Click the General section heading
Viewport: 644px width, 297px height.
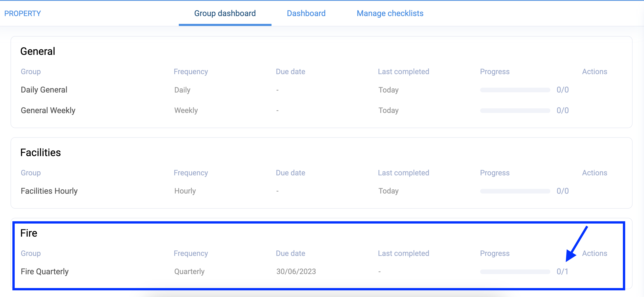point(38,51)
